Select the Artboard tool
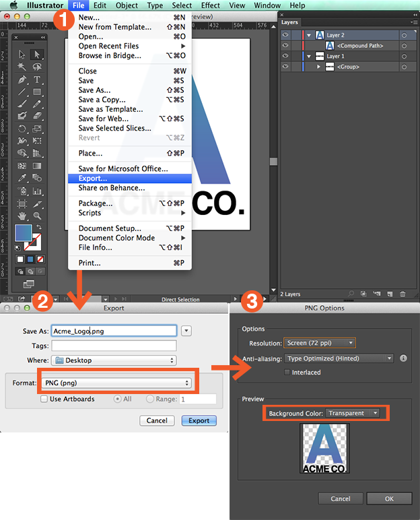 click(22, 203)
